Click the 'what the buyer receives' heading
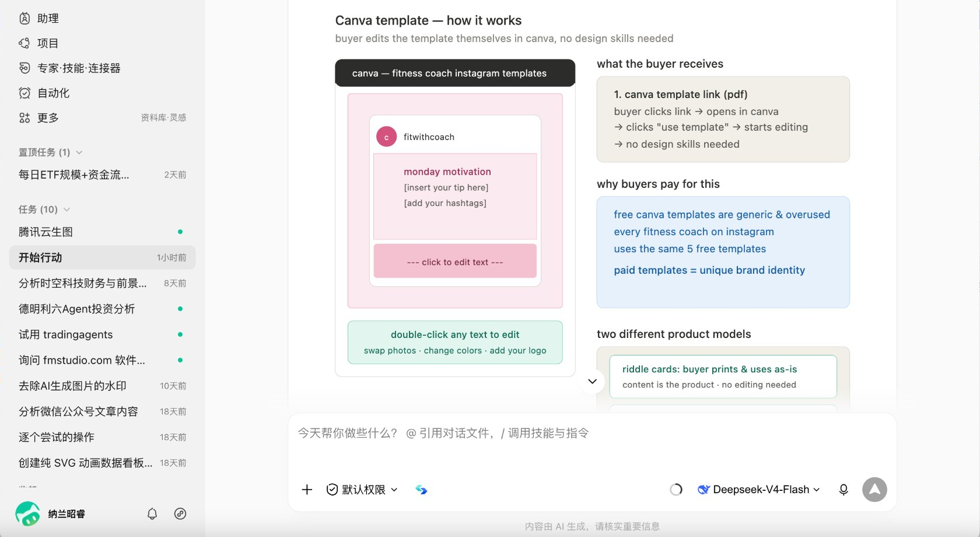The height and width of the screenshot is (537, 980). (x=660, y=64)
